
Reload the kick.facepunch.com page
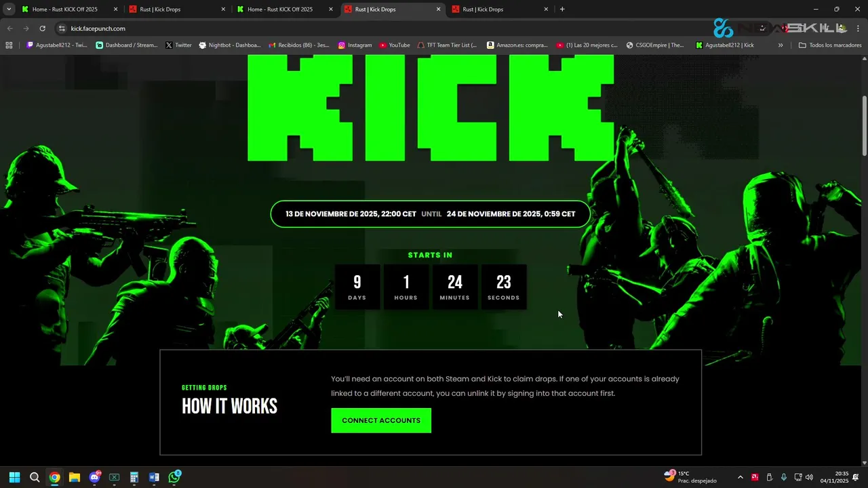(x=42, y=28)
